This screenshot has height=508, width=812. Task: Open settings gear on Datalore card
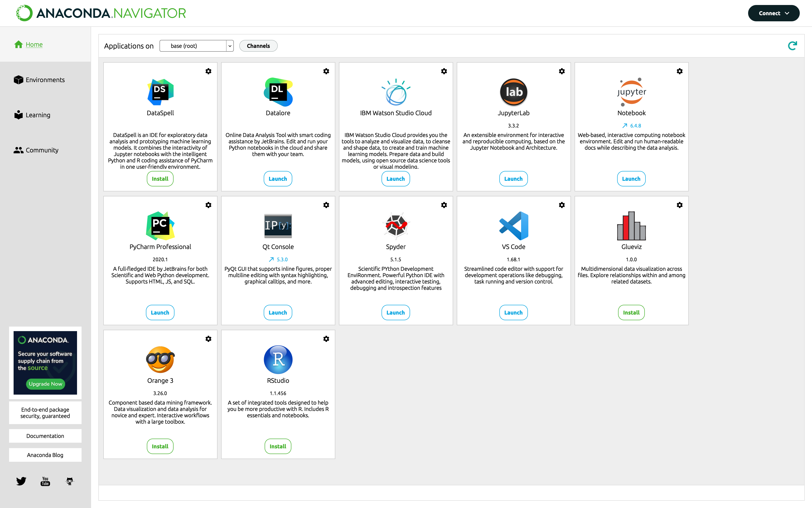pyautogui.click(x=326, y=71)
